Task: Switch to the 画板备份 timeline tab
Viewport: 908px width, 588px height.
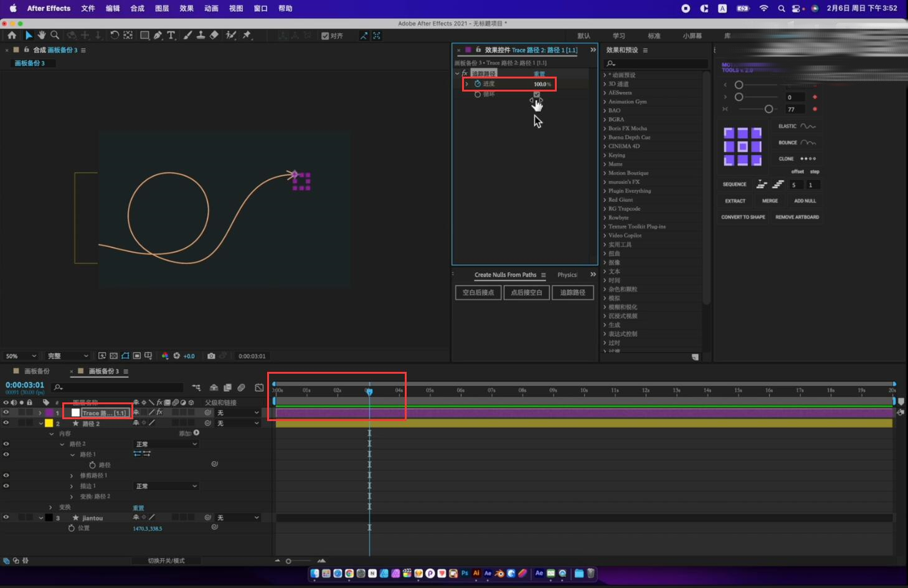Action: 37,371
